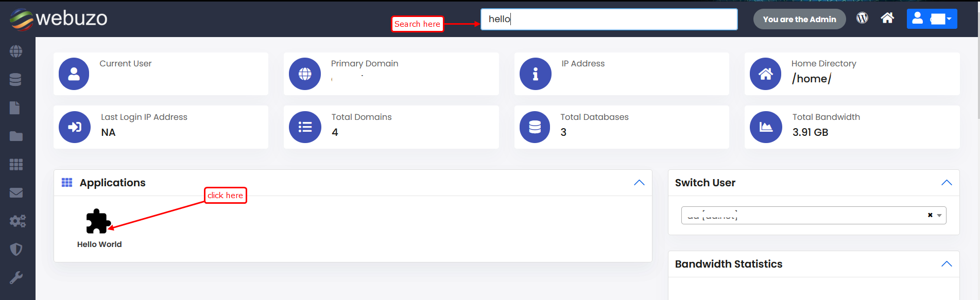980x300 pixels.
Task: Launch the Hello World application
Action: click(x=98, y=222)
